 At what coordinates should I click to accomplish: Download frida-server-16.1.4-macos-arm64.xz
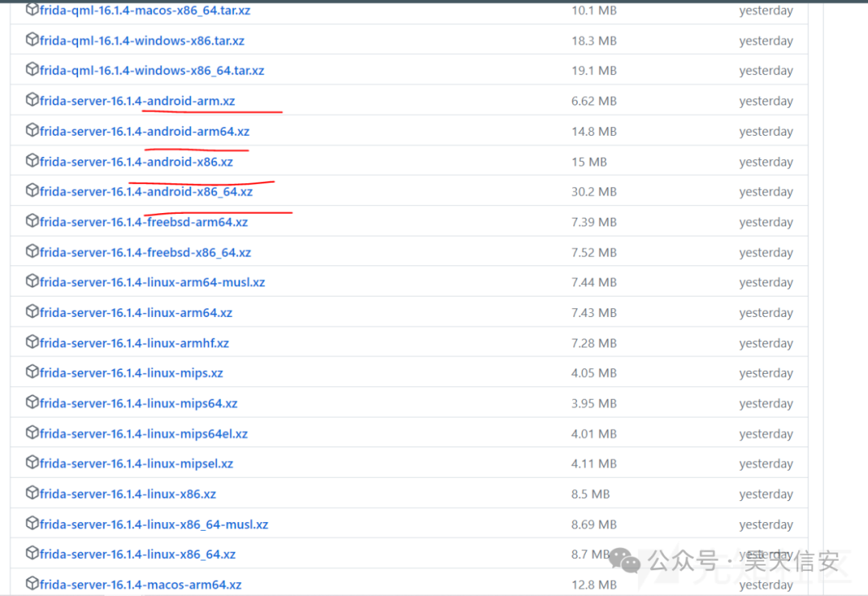click(x=141, y=585)
